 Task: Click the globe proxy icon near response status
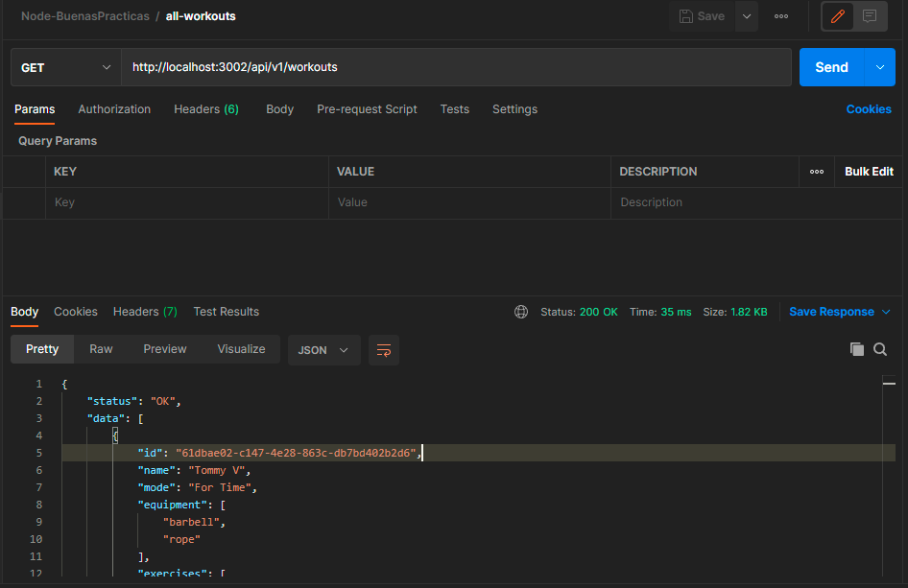click(521, 312)
